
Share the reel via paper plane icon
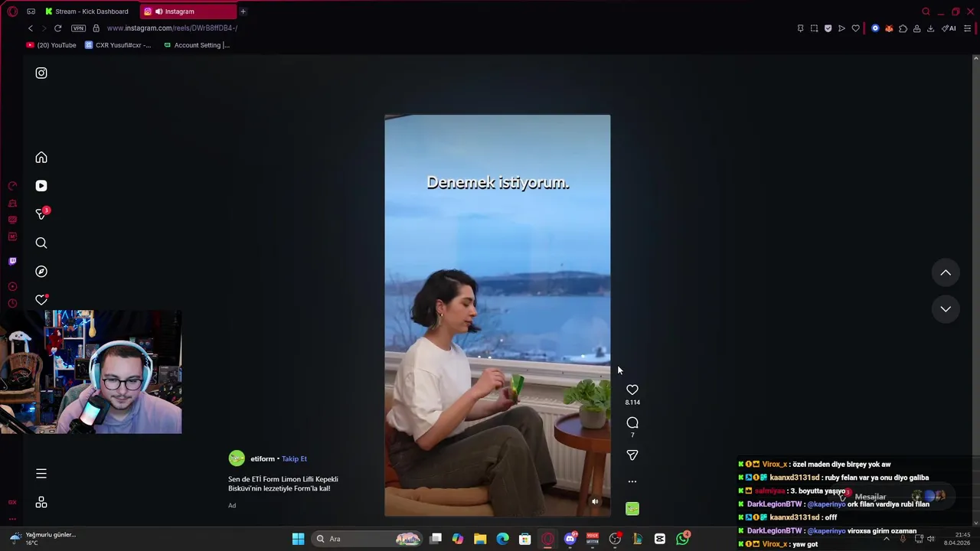pyautogui.click(x=632, y=455)
